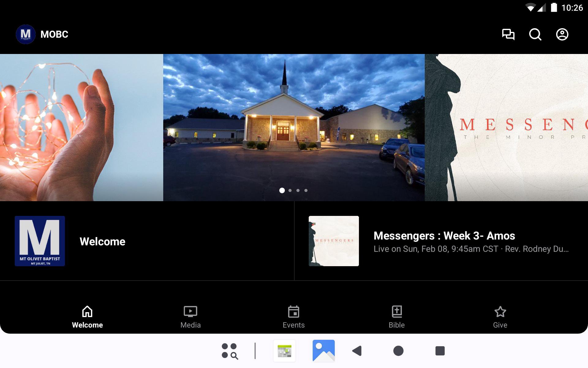Open the chat messages icon
Viewport: 588px width, 368px height.
coord(508,34)
